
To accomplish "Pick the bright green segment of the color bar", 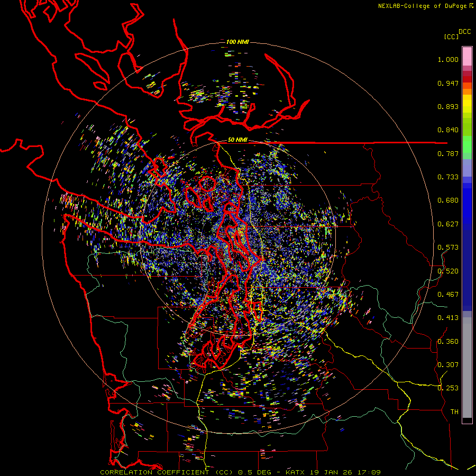I will (467, 145).
